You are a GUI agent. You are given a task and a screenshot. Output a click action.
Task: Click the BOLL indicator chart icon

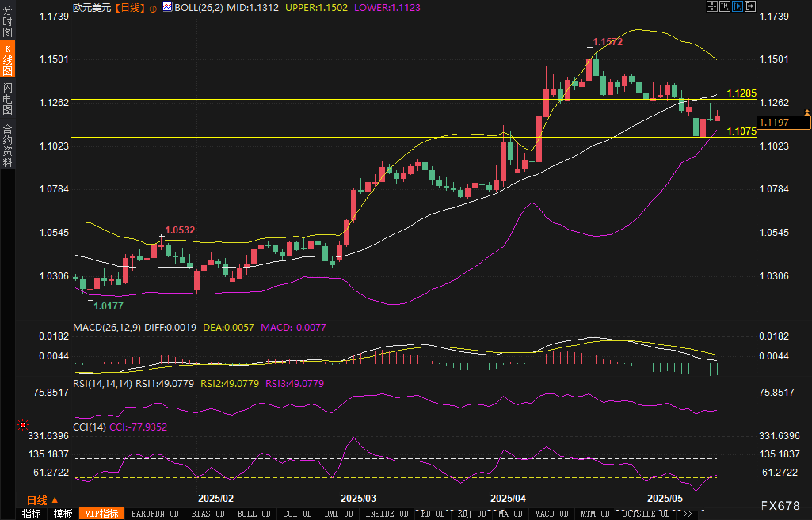point(168,7)
